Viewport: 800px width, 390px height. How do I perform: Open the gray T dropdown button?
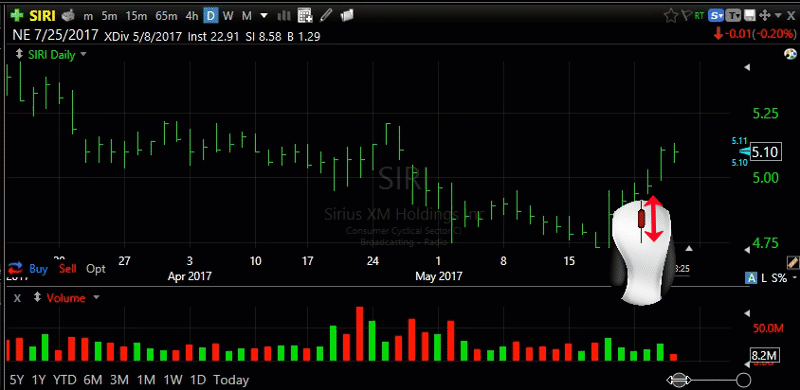point(734,16)
